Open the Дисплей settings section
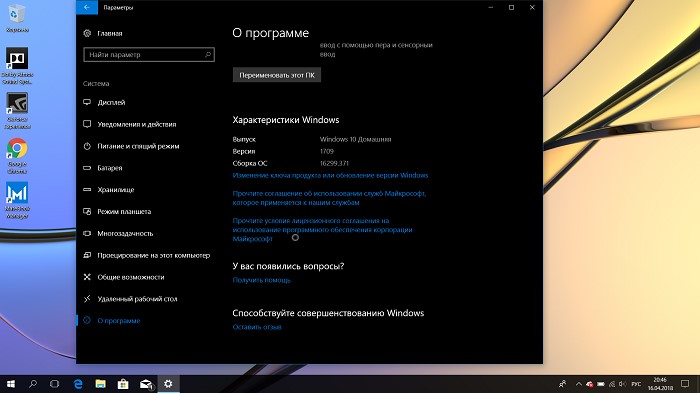Viewport: 700px width, 393px height. pyautogui.click(x=104, y=102)
